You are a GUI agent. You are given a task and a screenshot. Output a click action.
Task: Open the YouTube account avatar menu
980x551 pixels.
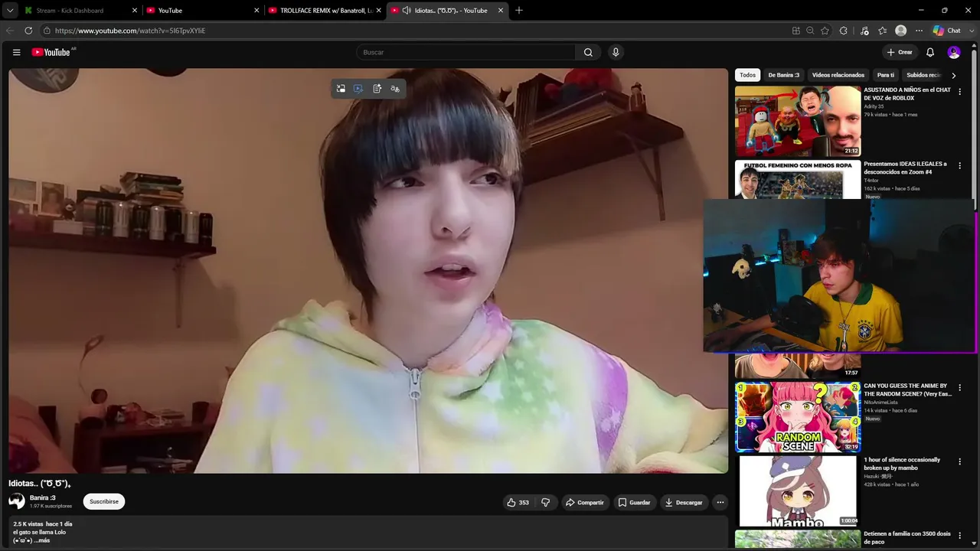coord(954,52)
